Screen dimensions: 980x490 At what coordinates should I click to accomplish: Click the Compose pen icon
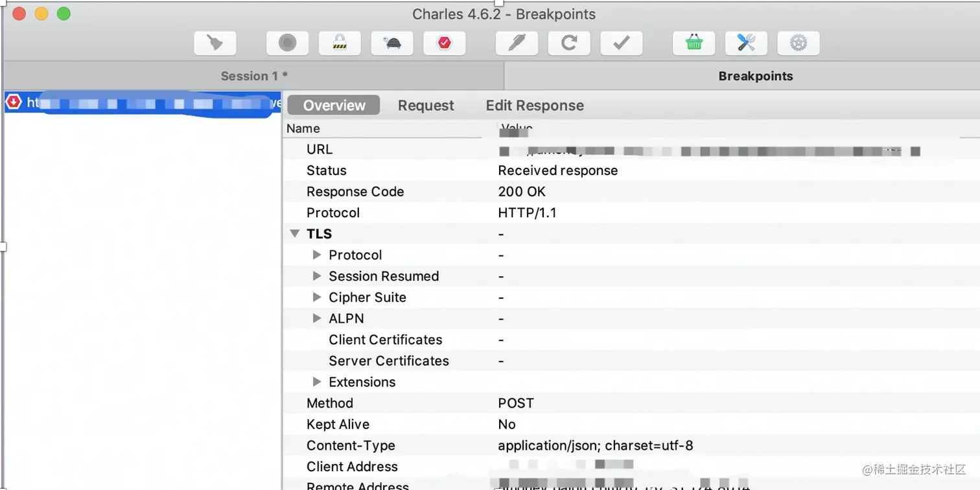coord(517,43)
